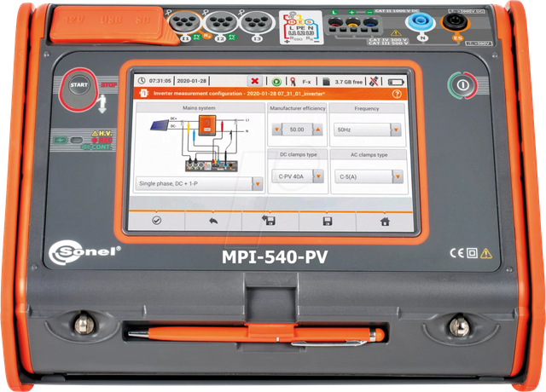The height and width of the screenshot is (392, 546).
Task: Tap the orange stylus pen in the holder
Action: point(257,334)
